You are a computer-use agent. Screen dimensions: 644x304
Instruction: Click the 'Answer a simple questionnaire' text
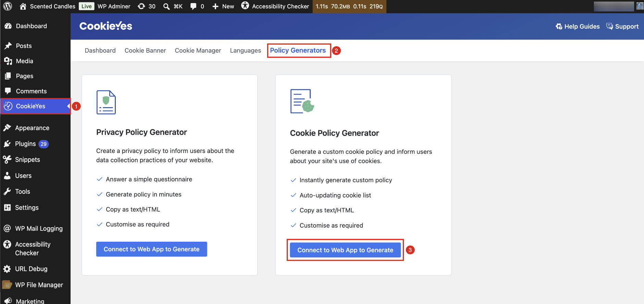pos(149,179)
